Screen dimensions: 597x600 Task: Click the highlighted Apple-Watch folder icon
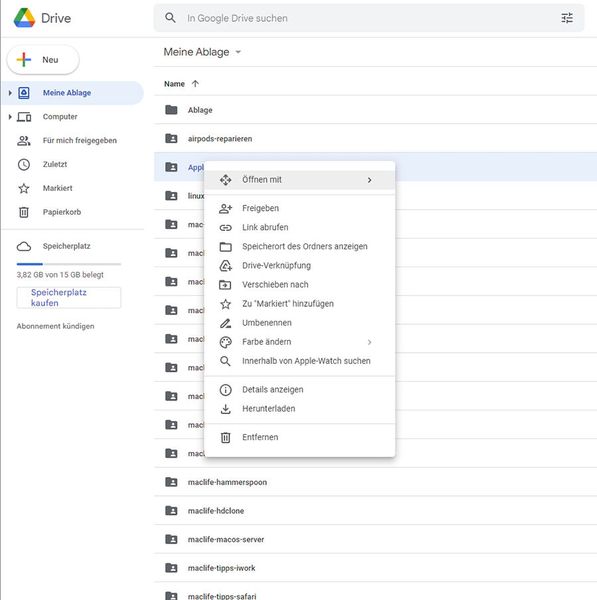pyautogui.click(x=171, y=167)
